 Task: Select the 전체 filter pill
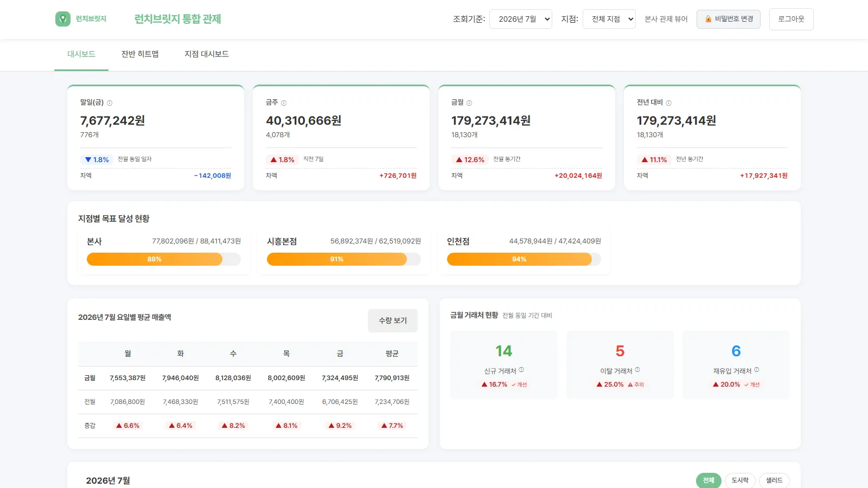[x=709, y=480]
